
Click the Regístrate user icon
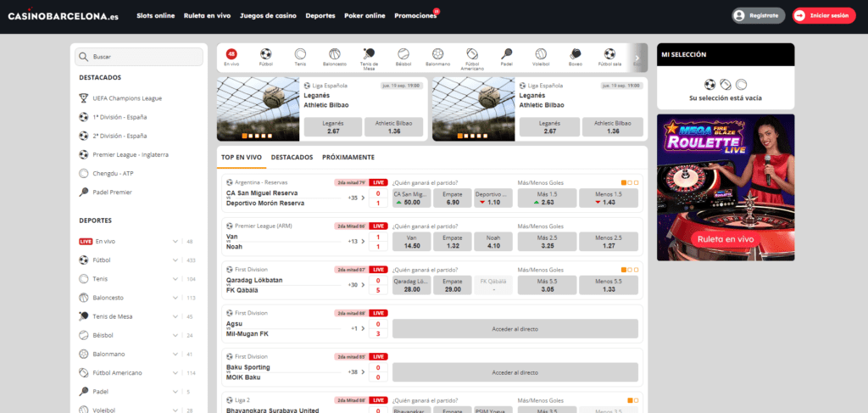coord(738,15)
